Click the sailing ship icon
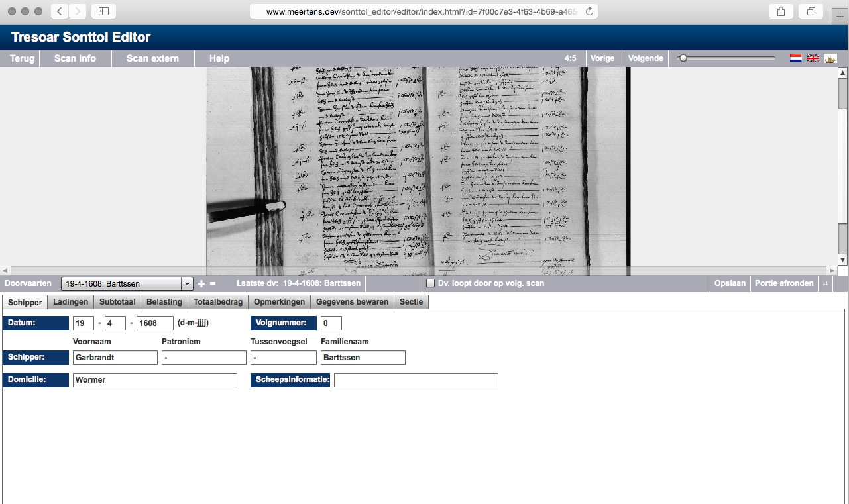This screenshot has height=504, width=849. pos(830,58)
